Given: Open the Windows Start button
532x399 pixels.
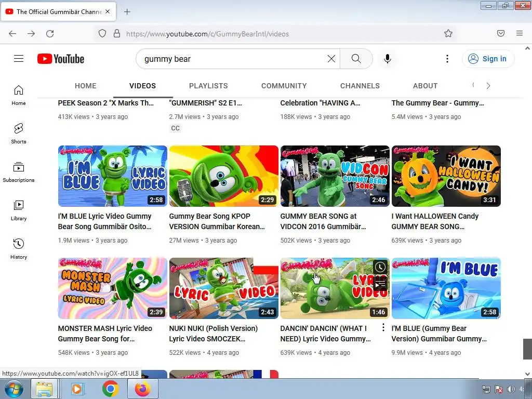Looking at the screenshot, I should tap(13, 389).
